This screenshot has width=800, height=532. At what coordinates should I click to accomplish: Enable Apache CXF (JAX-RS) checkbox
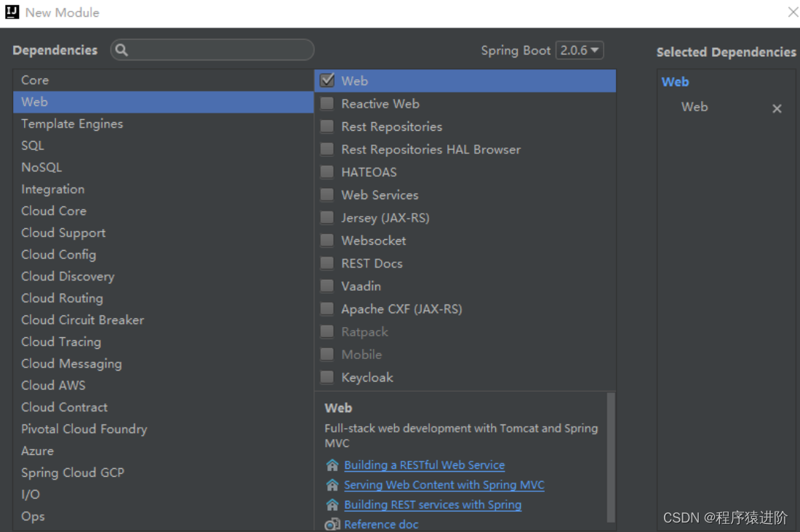(327, 309)
